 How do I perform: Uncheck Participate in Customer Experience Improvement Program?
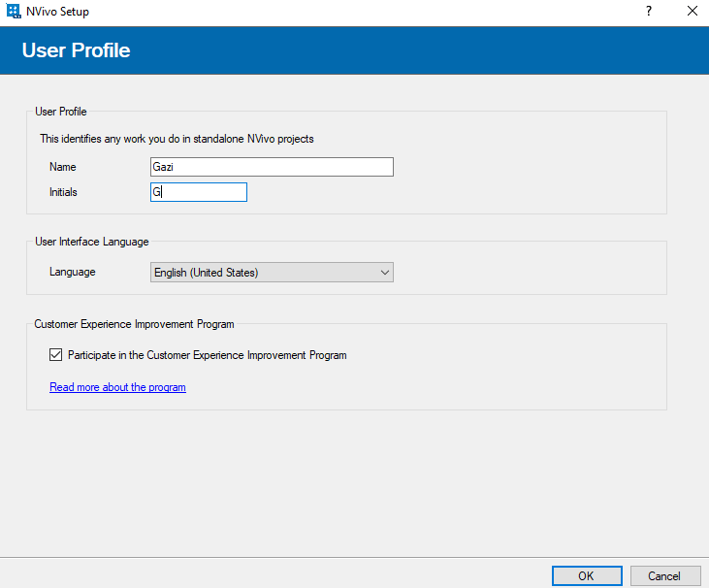55,355
